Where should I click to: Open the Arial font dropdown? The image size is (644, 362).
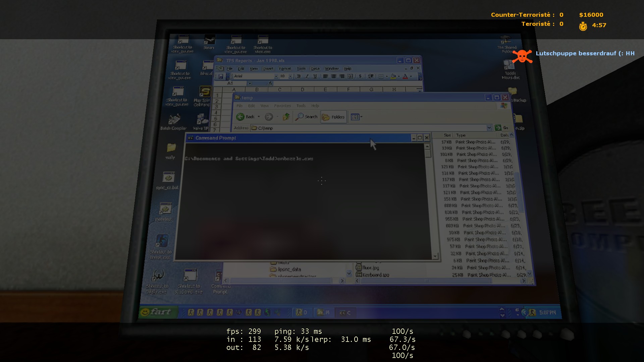pos(276,76)
